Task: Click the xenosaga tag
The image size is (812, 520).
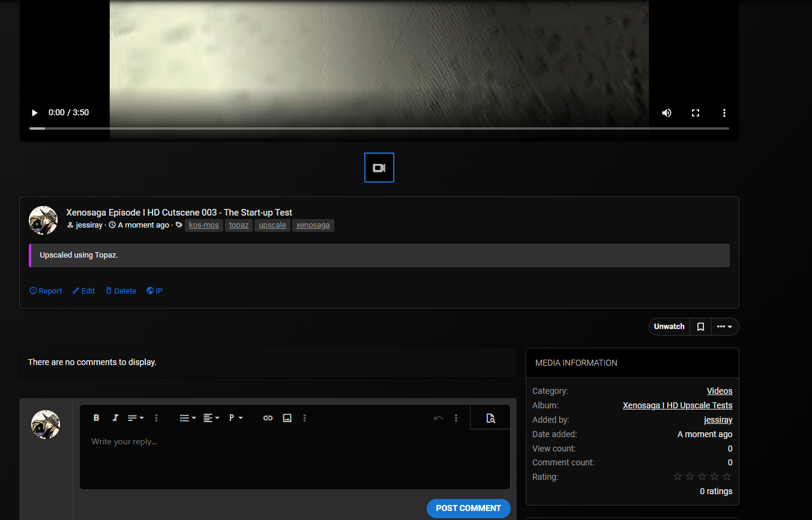Action: point(313,225)
